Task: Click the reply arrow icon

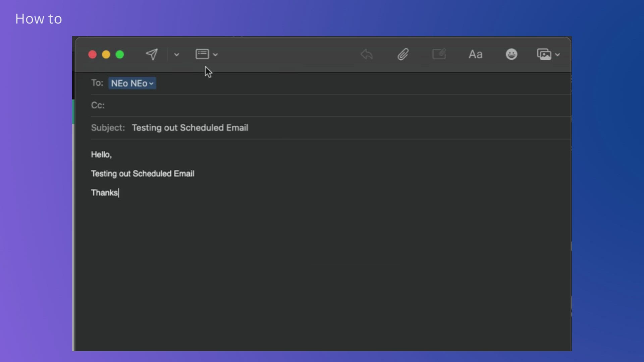Action: (367, 54)
